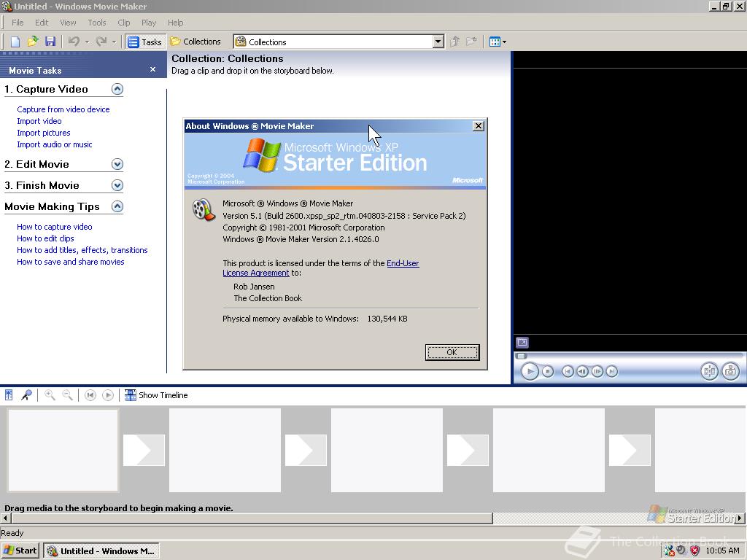This screenshot has height=560, width=747.
Task: Open How to save and share movies
Action: click(71, 262)
